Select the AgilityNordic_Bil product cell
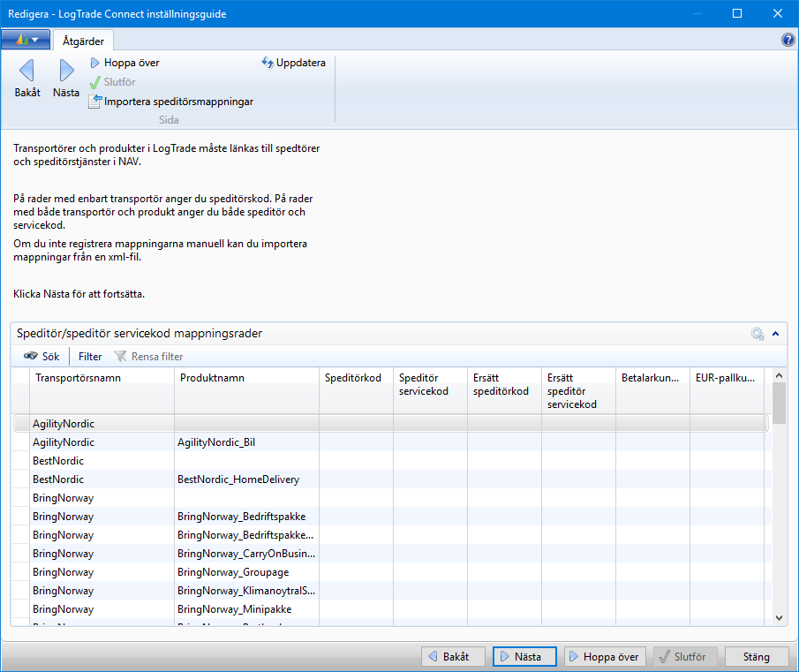 (x=246, y=442)
